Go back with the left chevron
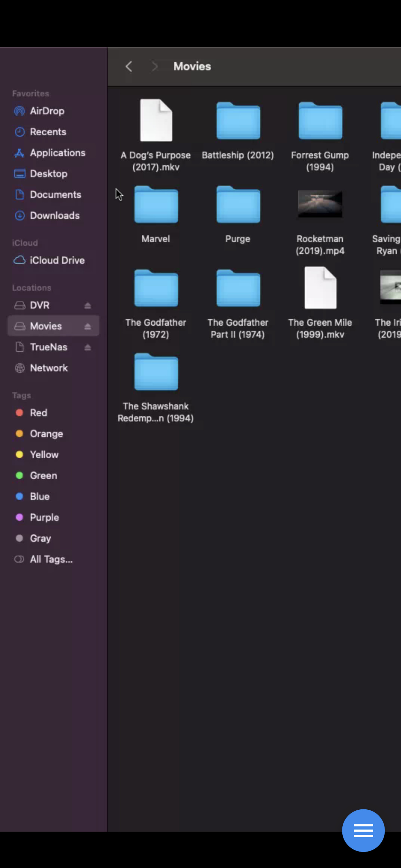 [129, 67]
